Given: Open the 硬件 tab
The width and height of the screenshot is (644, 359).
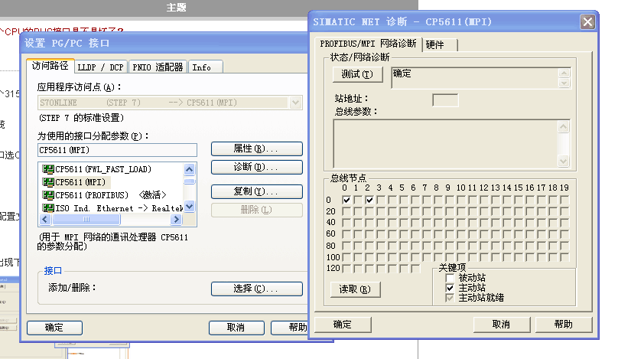Looking at the screenshot, I should 440,45.
